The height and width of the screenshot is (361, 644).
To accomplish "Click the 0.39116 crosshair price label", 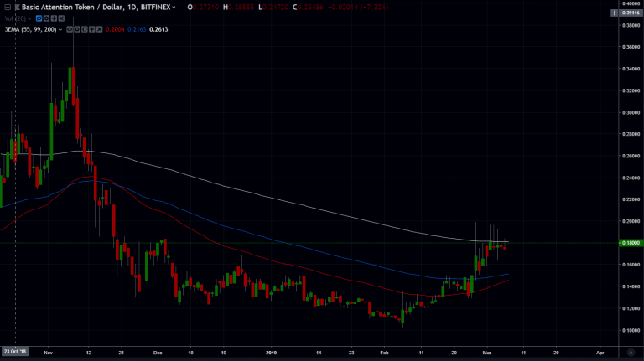I will click(x=630, y=12).
